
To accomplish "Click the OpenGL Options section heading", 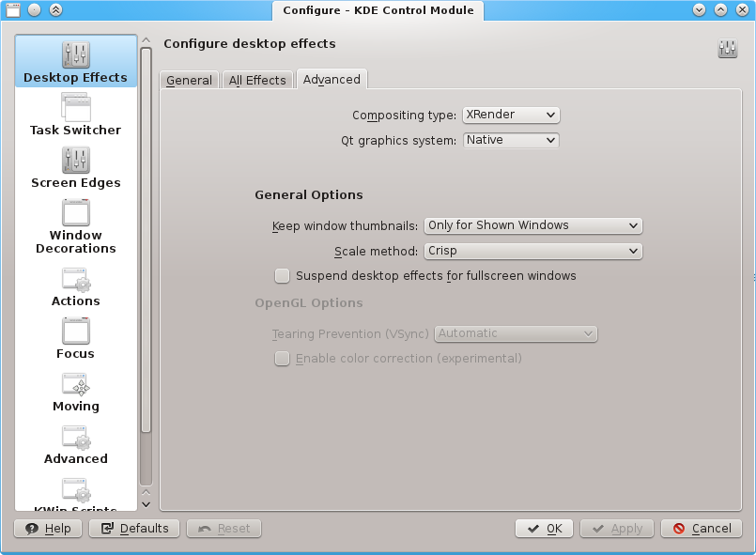I will tap(309, 302).
